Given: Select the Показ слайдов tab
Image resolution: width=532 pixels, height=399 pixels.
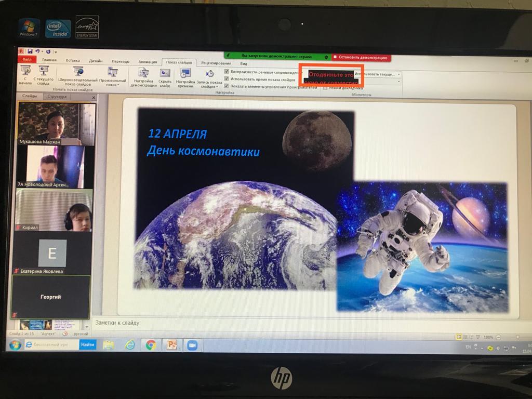Looking at the screenshot, I should [x=179, y=62].
